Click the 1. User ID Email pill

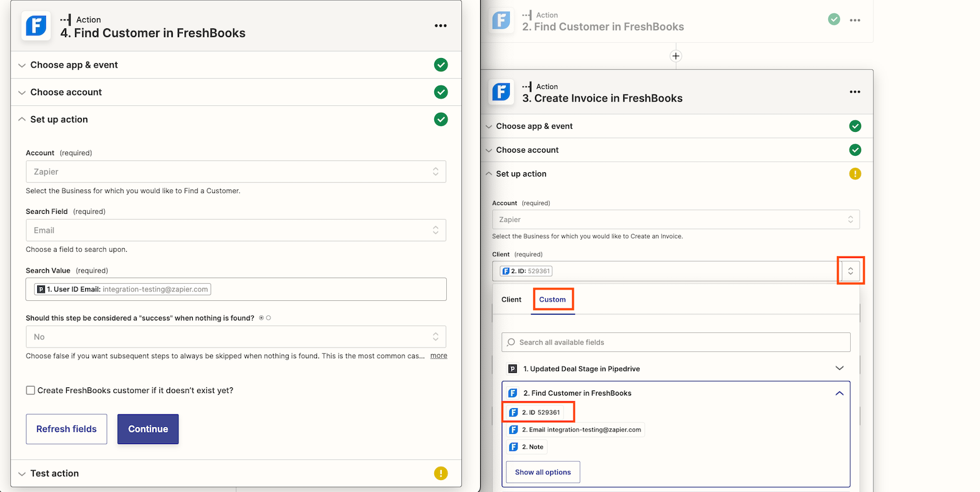122,289
